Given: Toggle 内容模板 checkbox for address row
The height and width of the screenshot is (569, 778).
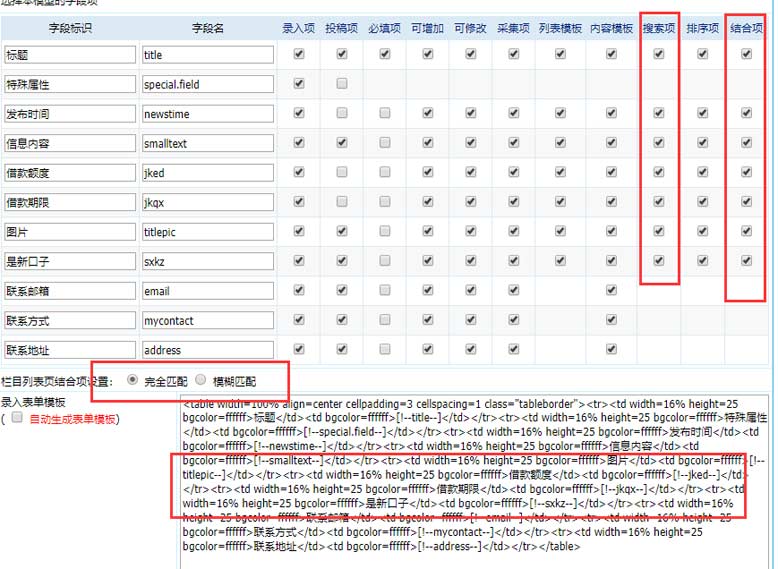Looking at the screenshot, I should (611, 349).
